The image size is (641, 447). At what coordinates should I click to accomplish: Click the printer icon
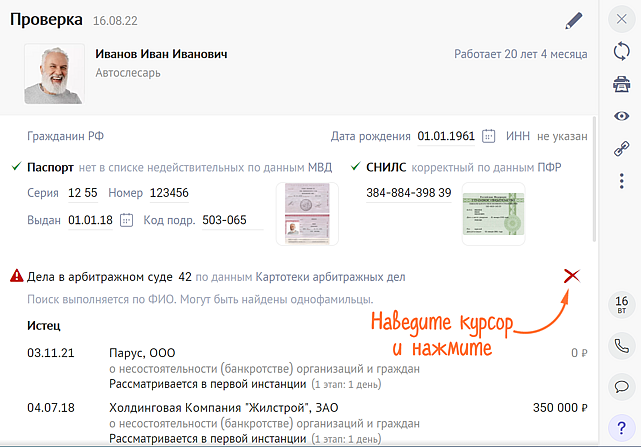click(621, 84)
